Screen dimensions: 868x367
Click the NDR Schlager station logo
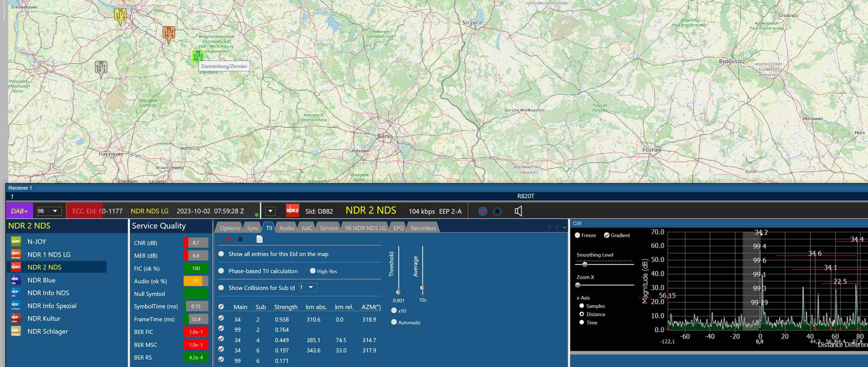tap(16, 331)
